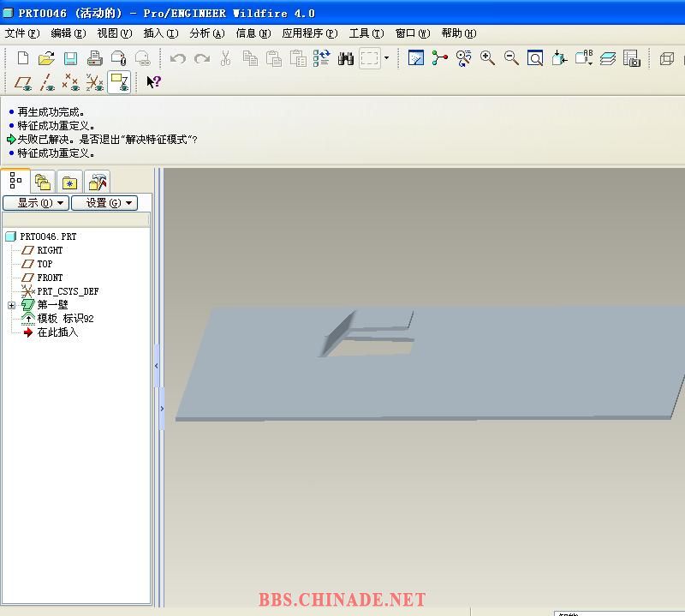Zoom out with magnifier minus icon
Screen dimensions: 685x616
(x=511, y=58)
